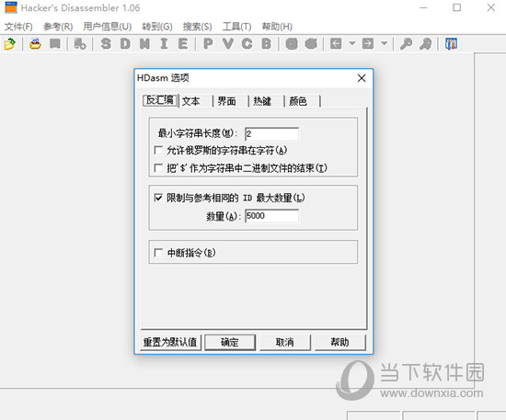This screenshot has height=420, width=506.
Task: Click the S toolbar icon
Action: 106,43
